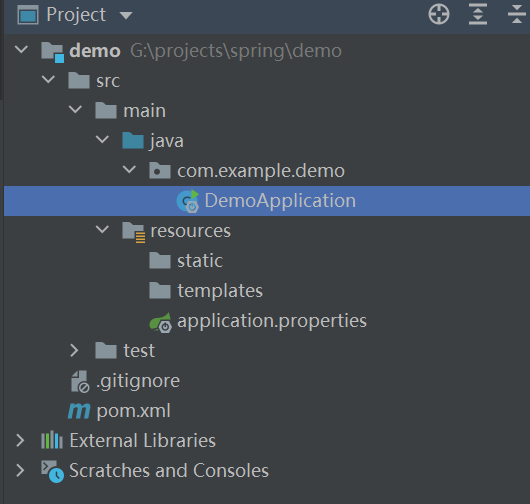Open the Project view dropdown arrow
The height and width of the screenshot is (504, 530).
[126, 15]
